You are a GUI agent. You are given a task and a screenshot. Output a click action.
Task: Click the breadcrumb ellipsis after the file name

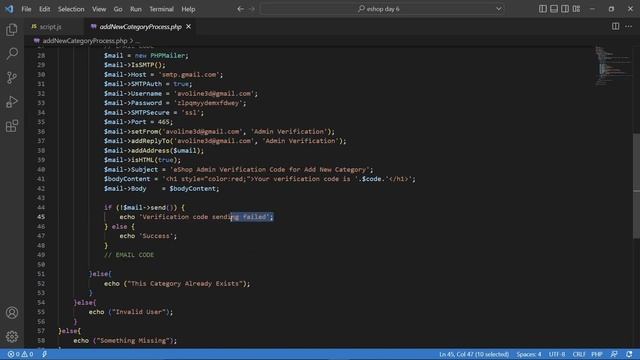pyautogui.click(x=138, y=41)
